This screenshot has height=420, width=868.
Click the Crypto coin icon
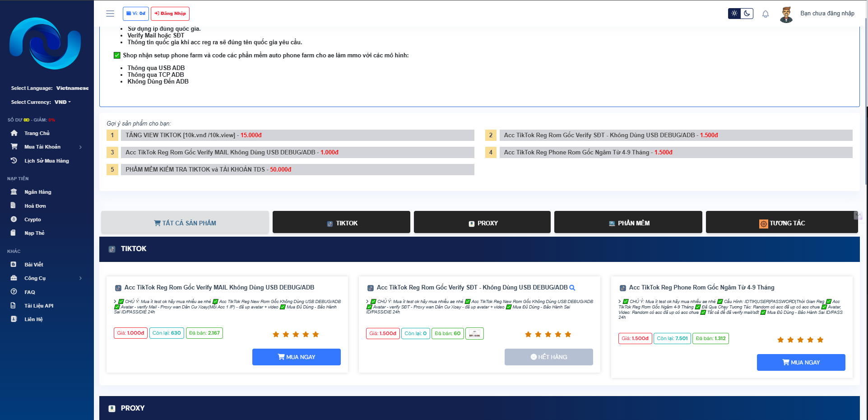[x=14, y=219]
